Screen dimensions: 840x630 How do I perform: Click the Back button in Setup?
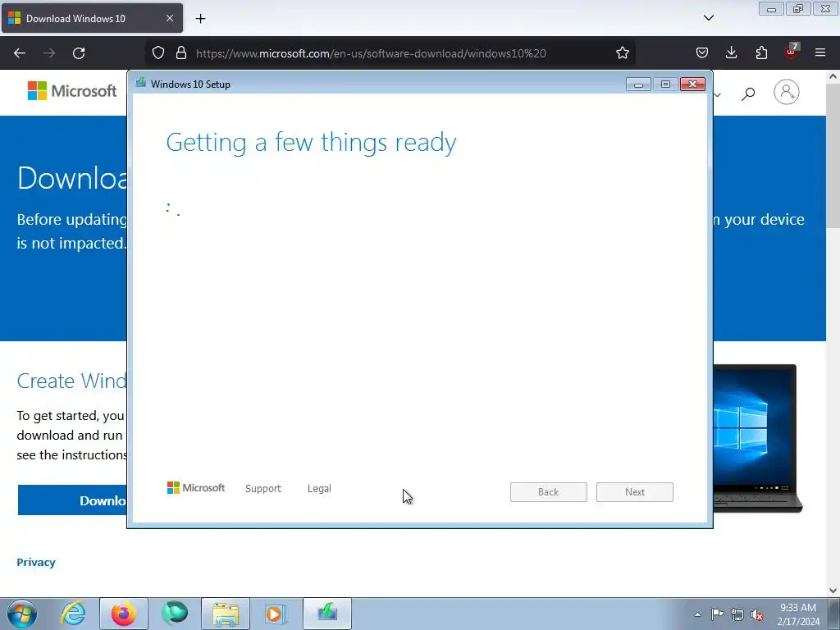tap(549, 492)
